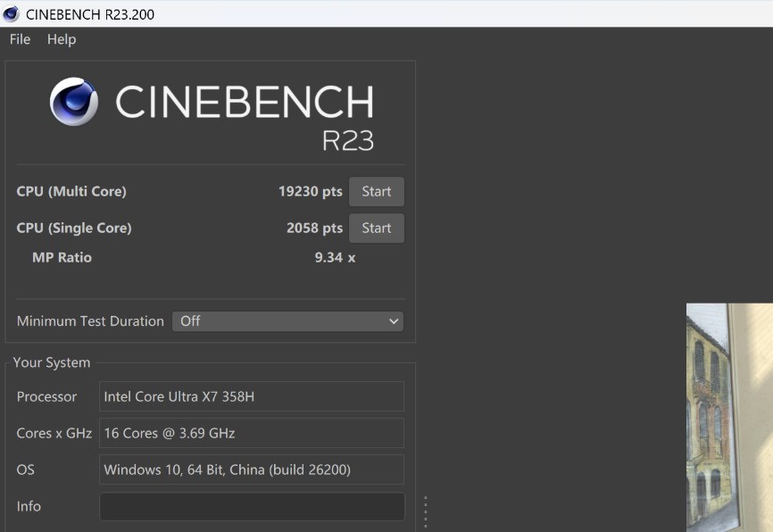773x532 pixels.
Task: Click the Cores x GHz value field
Action: [x=252, y=433]
